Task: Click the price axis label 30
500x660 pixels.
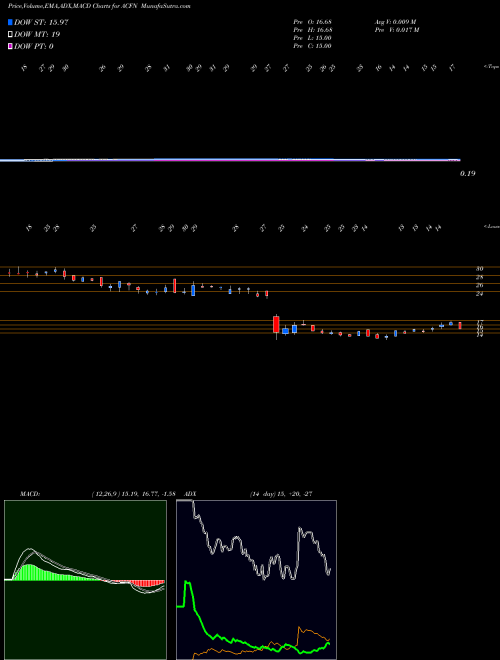Action: click(x=479, y=269)
